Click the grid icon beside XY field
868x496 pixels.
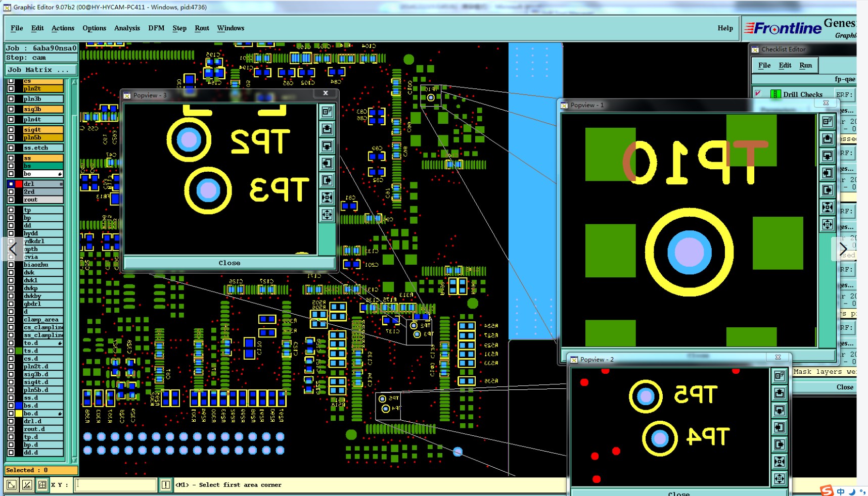[42, 485]
